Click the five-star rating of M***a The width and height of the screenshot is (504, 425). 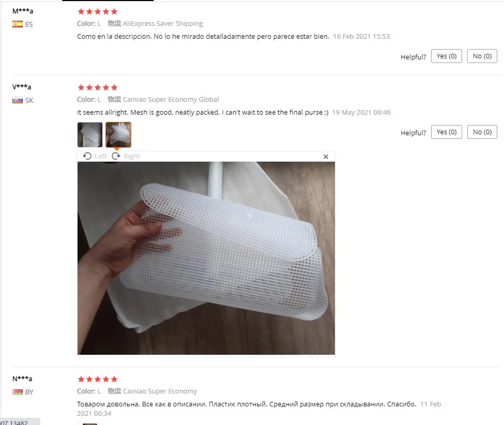(98, 11)
